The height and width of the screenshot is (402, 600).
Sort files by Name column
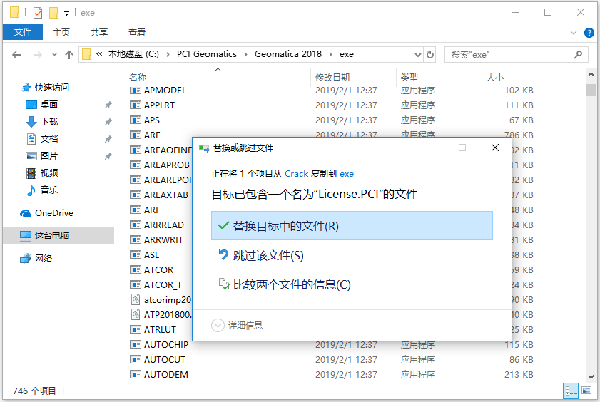(138, 77)
